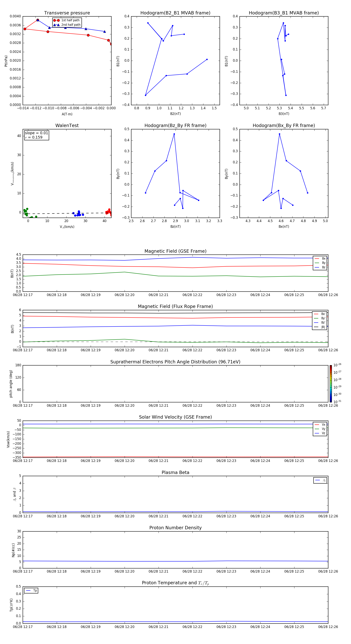This screenshot has width=351, height=644.
Task: Click the peak data point in Bx_By hodogram
Action: 279,134
